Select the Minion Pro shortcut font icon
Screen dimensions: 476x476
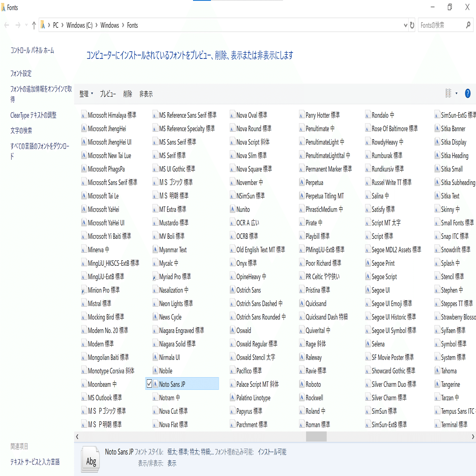coord(84,290)
